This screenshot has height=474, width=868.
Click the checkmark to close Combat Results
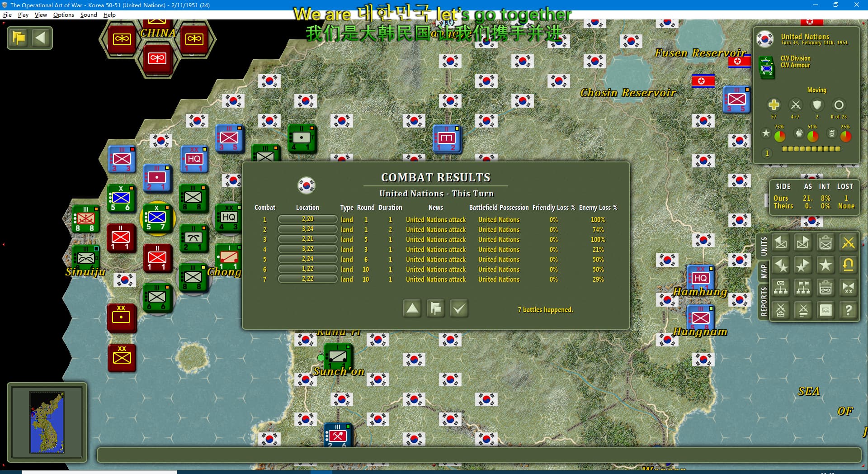[459, 308]
